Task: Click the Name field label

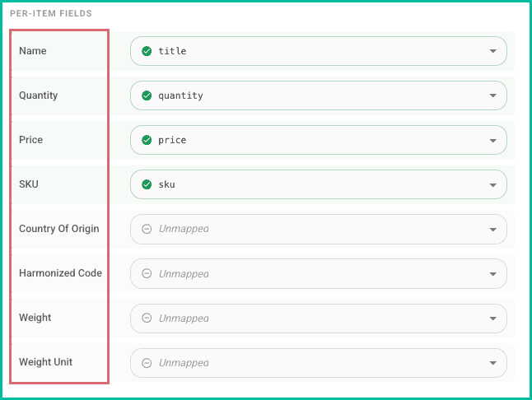Action: click(x=33, y=51)
